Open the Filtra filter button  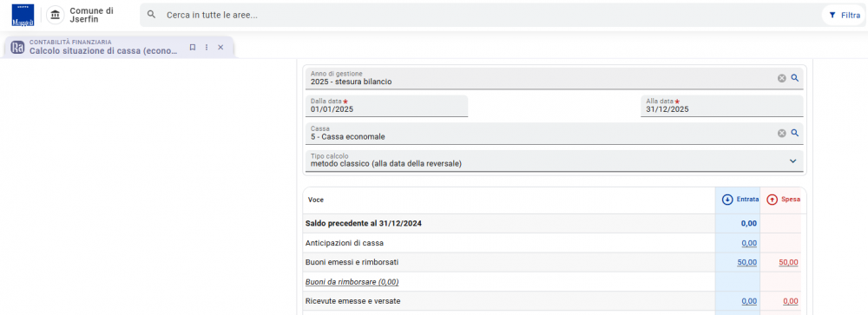point(844,16)
